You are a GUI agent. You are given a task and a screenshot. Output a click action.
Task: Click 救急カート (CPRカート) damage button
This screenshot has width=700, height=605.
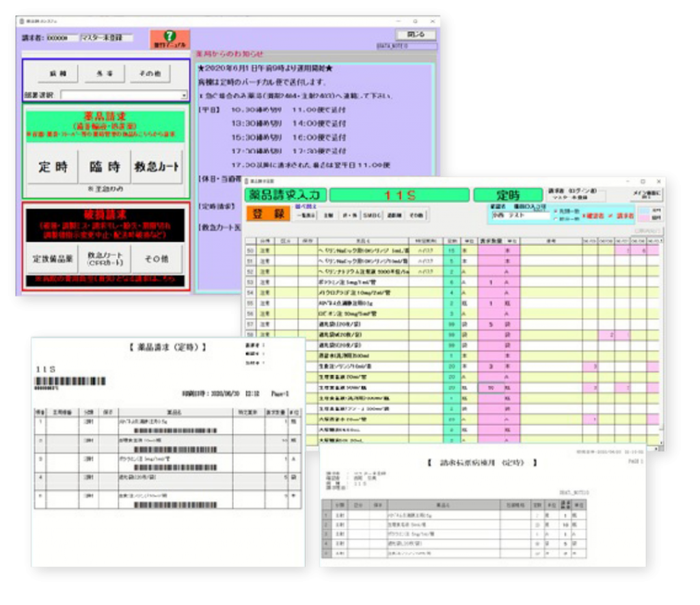tap(104, 259)
